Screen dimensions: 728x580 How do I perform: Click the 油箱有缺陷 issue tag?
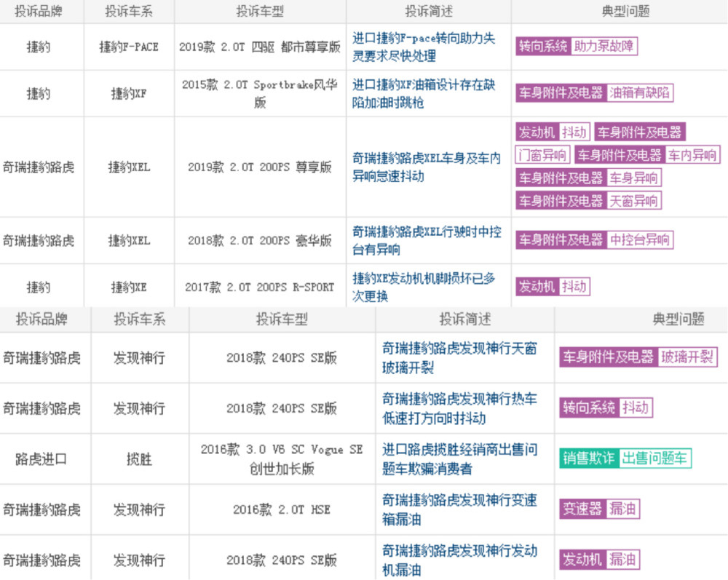(639, 93)
